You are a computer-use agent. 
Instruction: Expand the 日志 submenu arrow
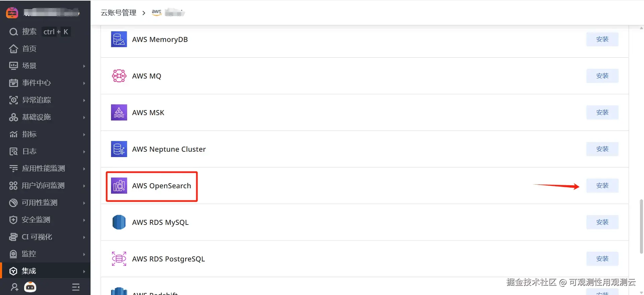(84, 152)
